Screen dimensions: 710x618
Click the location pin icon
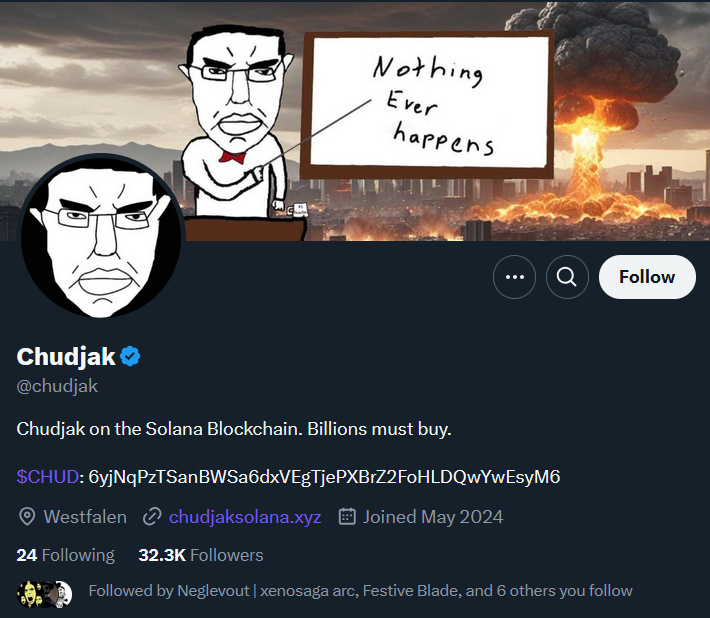(x=27, y=517)
